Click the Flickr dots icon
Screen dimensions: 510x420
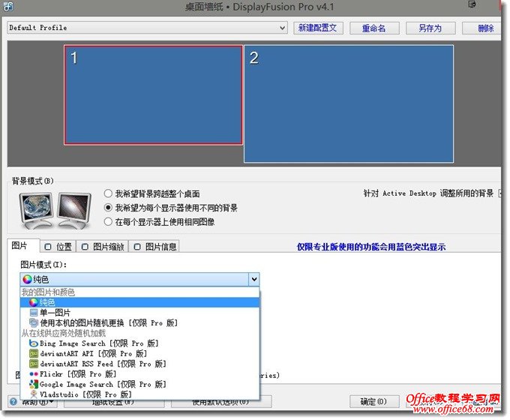(x=34, y=373)
